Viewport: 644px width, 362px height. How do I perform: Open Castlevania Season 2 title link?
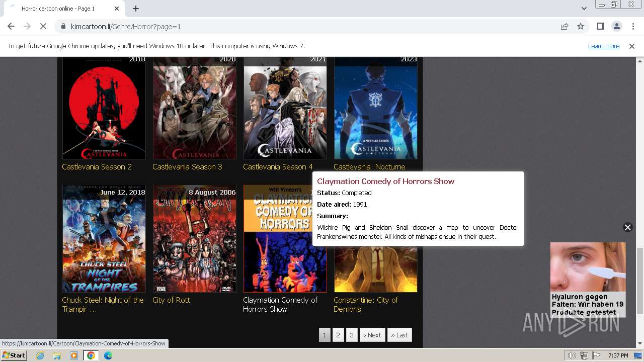97,166
